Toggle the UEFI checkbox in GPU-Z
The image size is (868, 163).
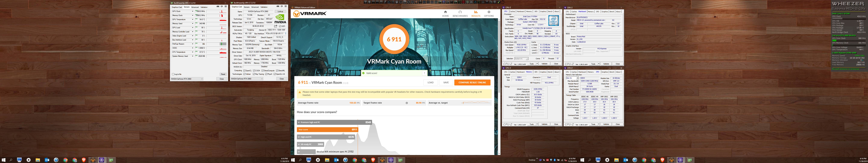coord(280,26)
